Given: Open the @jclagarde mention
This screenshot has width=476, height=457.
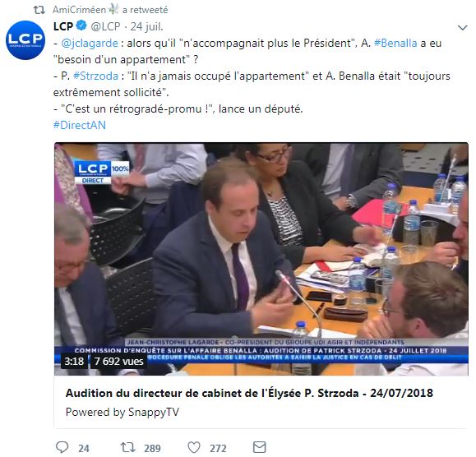Looking at the screenshot, I should click(x=90, y=43).
